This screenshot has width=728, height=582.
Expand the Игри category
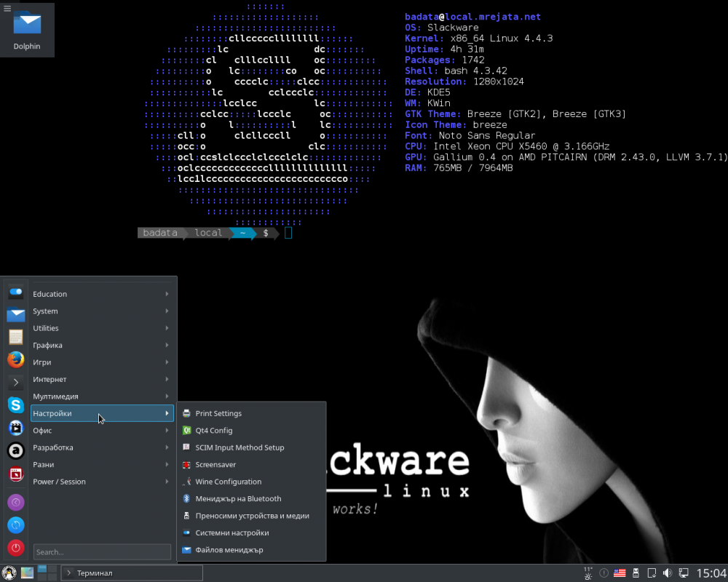click(102, 362)
